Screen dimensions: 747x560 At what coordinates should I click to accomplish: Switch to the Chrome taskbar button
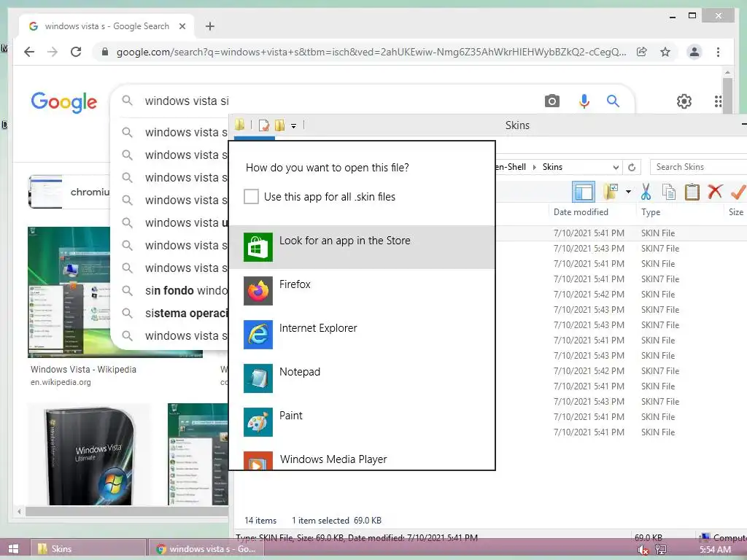coord(206,548)
